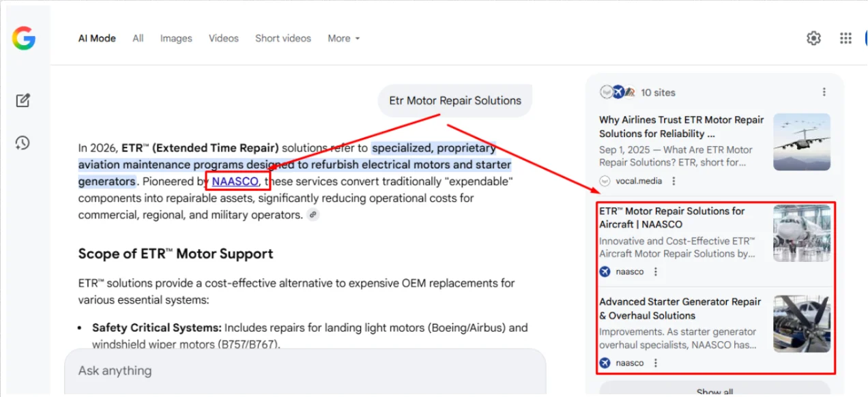Image resolution: width=868 pixels, height=397 pixels.
Task: Open Why Airlines Trust ETR Motor Repair article
Action: (681, 127)
